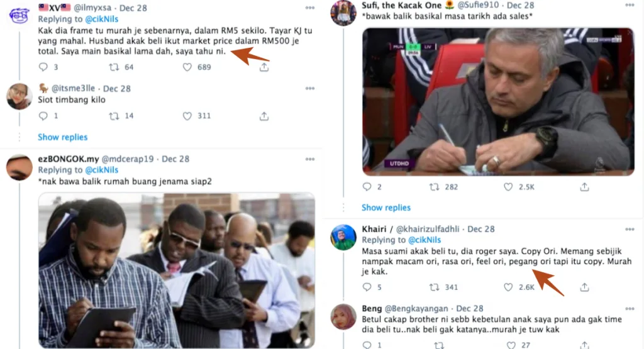Viewport: 644px width, 349px height.
Task: Retweet Sufi's tweet with 282 retweets
Action: coord(435,187)
